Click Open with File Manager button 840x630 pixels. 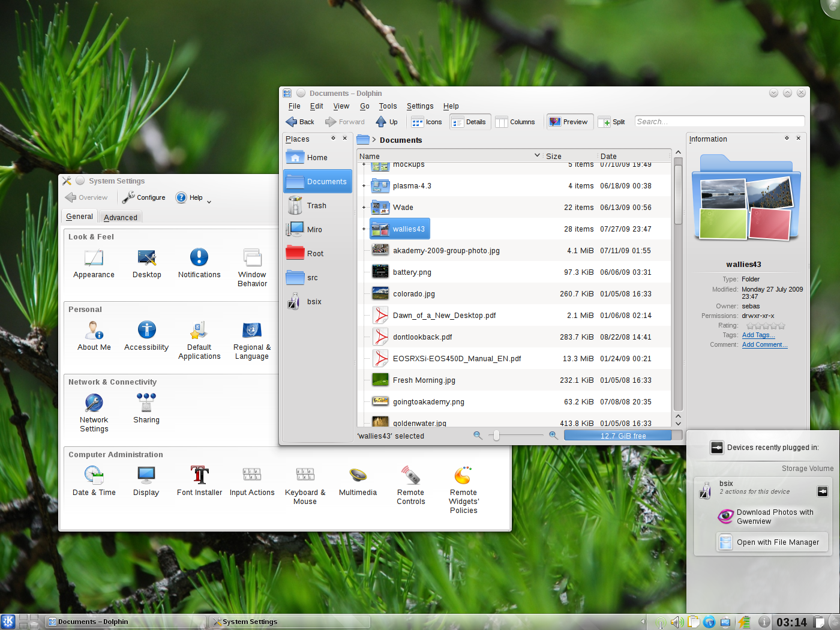[777, 542]
